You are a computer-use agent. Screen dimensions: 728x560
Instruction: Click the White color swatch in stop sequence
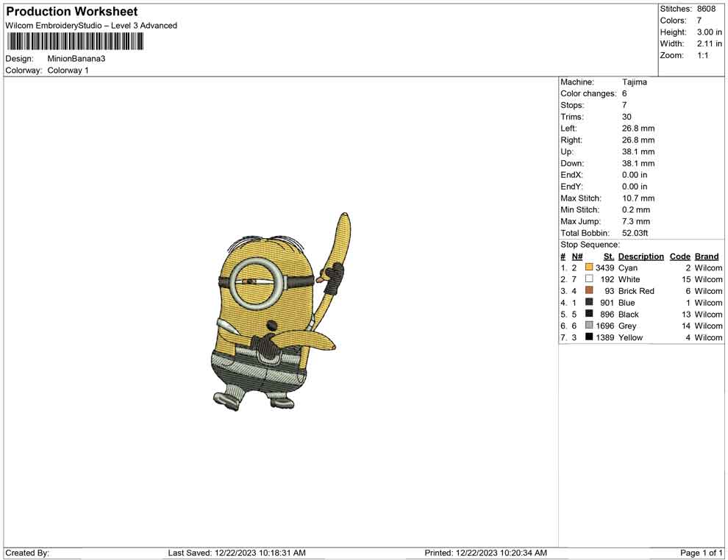point(589,279)
